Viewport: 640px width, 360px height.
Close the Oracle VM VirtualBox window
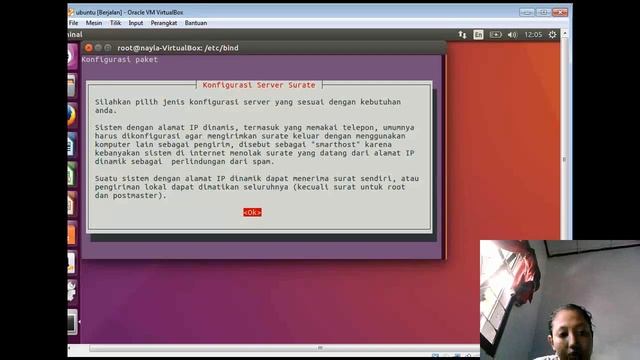pos(560,12)
